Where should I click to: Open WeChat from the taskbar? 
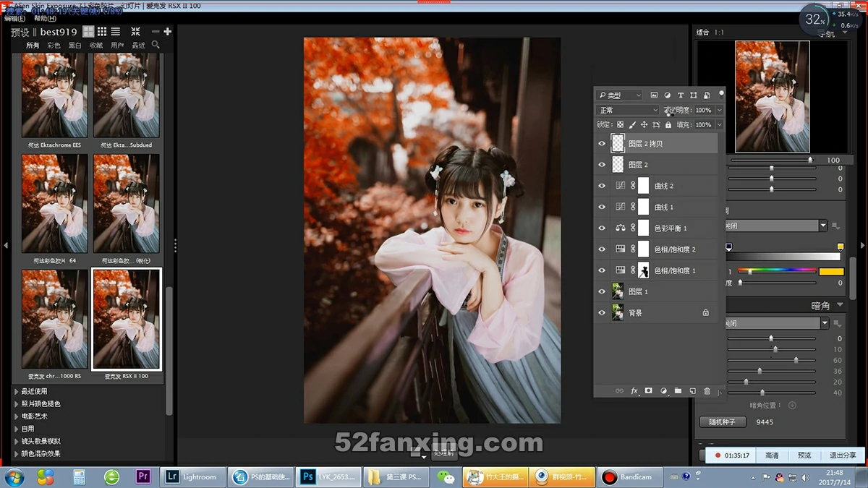[x=446, y=477]
